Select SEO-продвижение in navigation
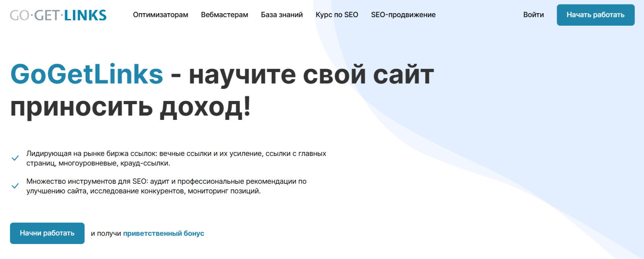Image resolution: width=644 pixels, height=259 pixels. coord(403,15)
